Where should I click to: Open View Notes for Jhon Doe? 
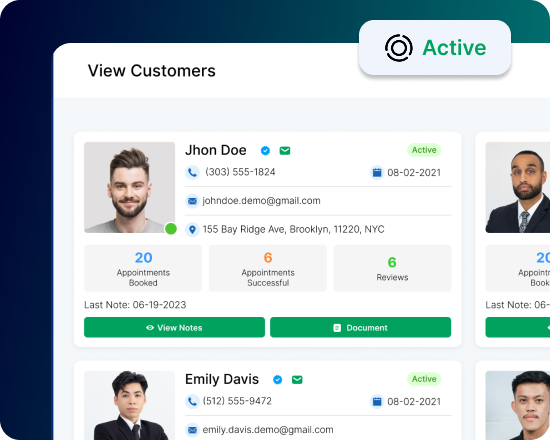(x=174, y=327)
